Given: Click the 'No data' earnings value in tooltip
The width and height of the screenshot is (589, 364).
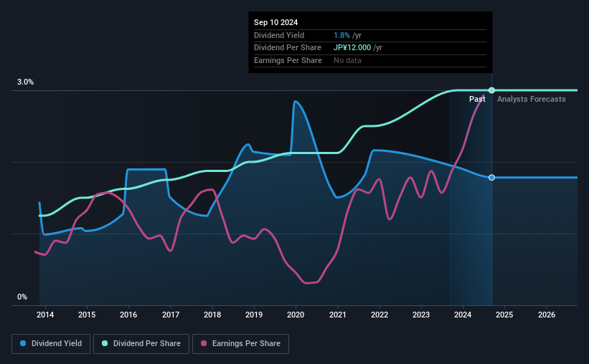Looking at the screenshot, I should [347, 60].
